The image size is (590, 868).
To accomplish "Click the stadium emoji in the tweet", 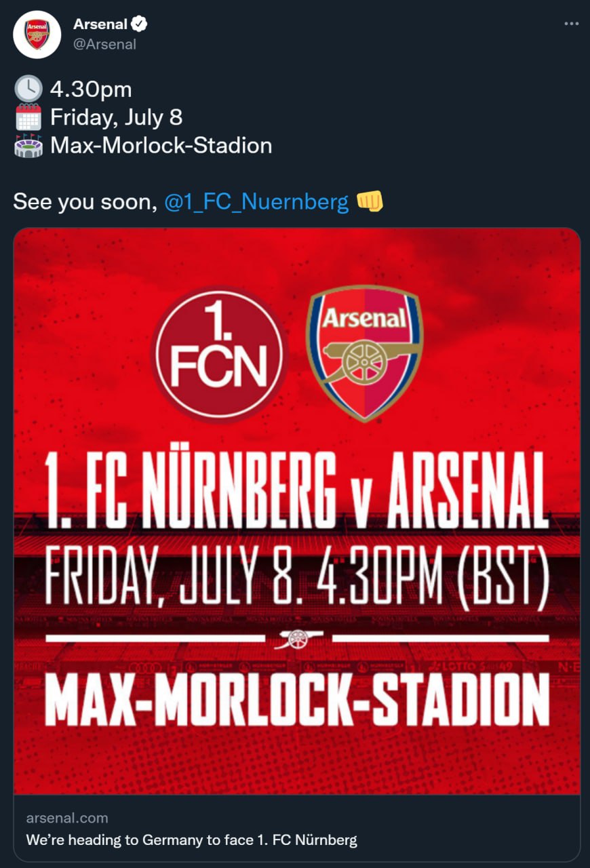I will coord(28,146).
